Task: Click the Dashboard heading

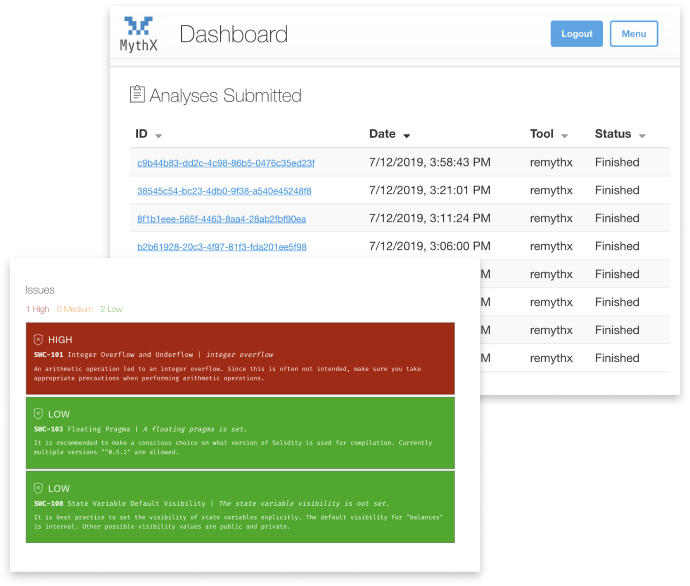Action: (x=234, y=34)
